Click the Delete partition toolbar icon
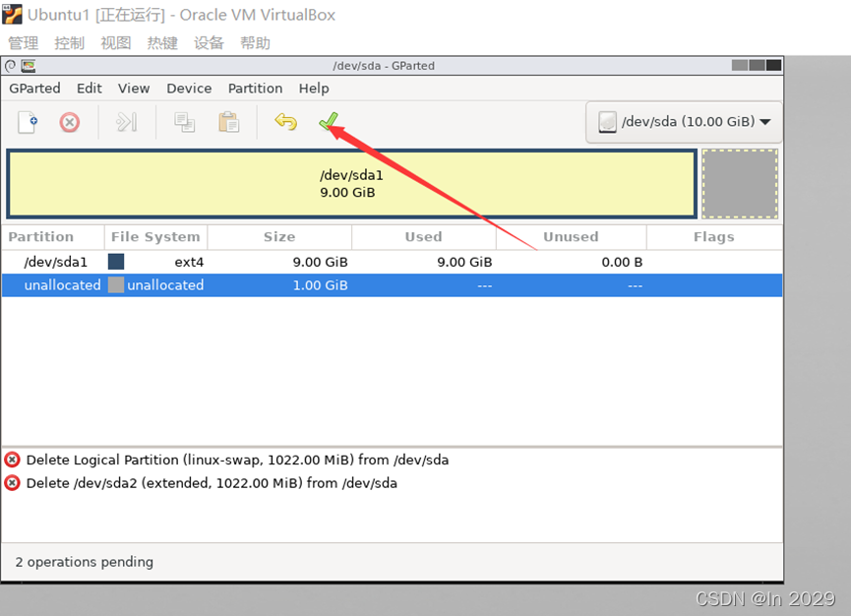This screenshot has height=616, width=851. pos(70,122)
